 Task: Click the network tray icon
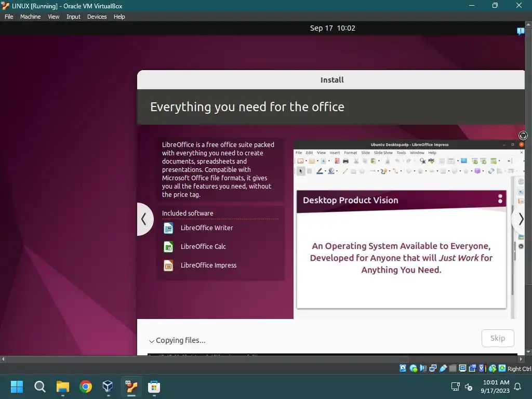(455, 387)
